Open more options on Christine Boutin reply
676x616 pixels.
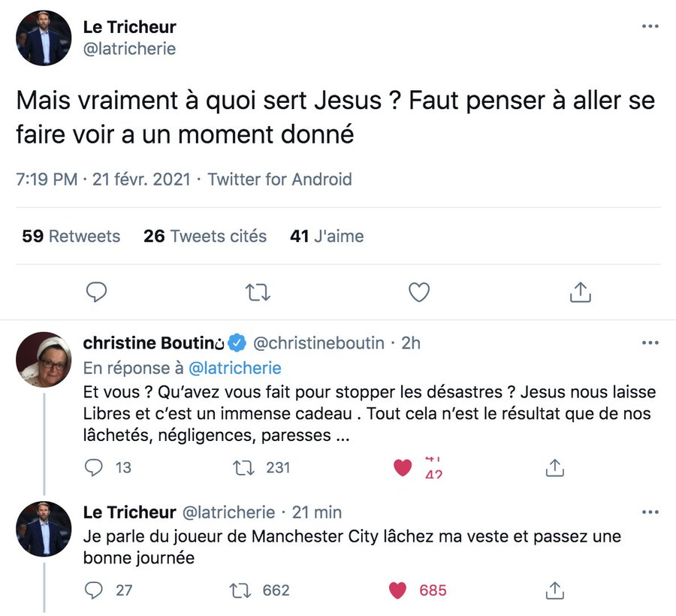[650, 343]
